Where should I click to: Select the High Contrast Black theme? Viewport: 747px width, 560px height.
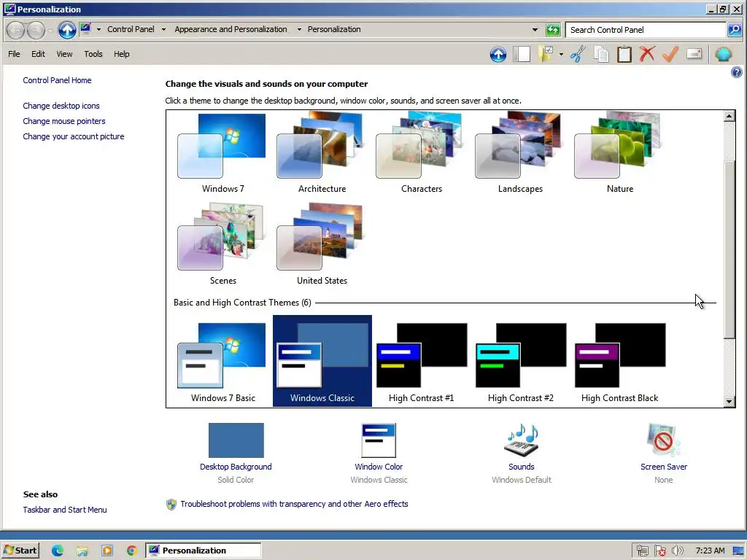point(620,362)
